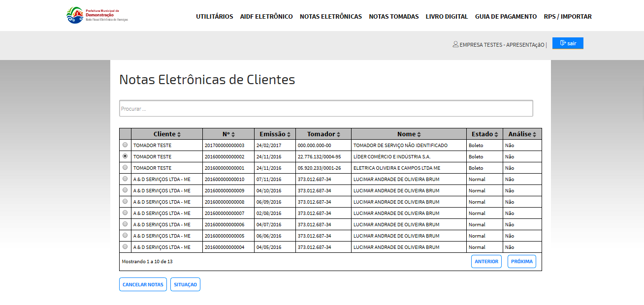Click the user profile icon beside EMPRESA TESTES
The height and width of the screenshot is (305, 644).
click(x=455, y=44)
